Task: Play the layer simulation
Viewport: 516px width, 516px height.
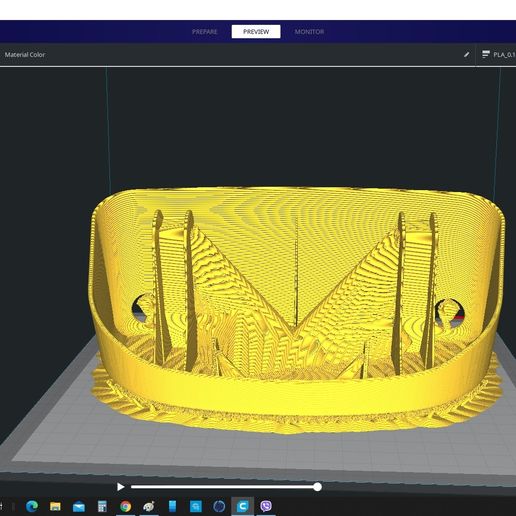Action: pos(120,487)
